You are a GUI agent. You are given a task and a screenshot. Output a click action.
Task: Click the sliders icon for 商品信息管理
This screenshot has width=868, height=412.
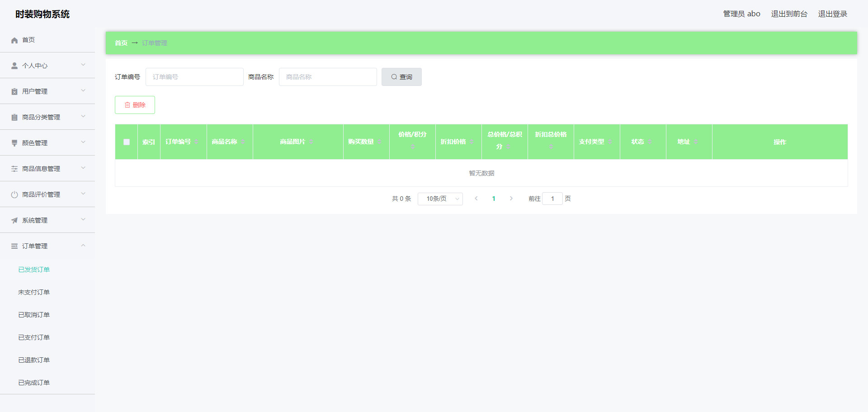tap(14, 169)
